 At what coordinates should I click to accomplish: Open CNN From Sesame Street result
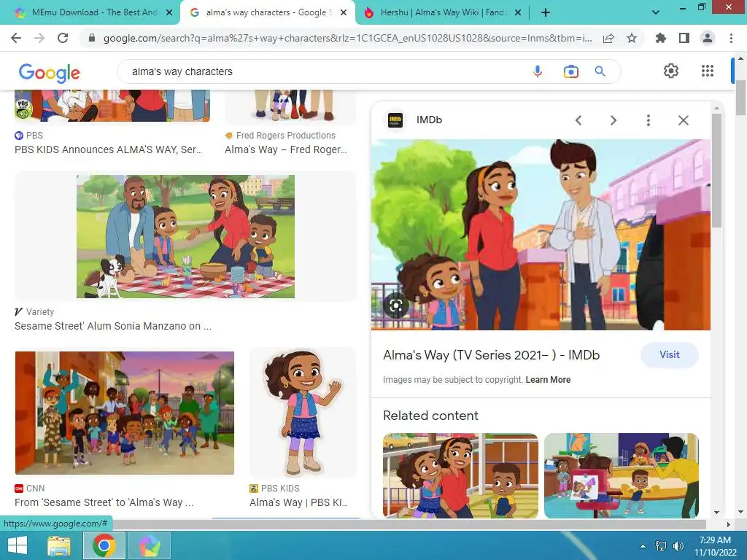(x=104, y=503)
